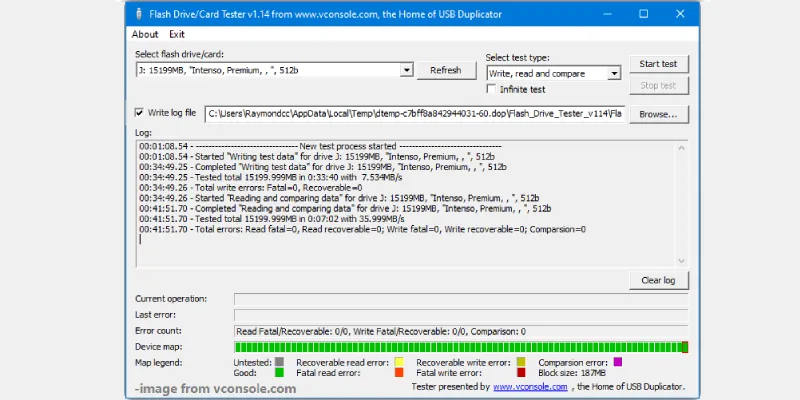Enable the Infinite test checkbox

491,89
